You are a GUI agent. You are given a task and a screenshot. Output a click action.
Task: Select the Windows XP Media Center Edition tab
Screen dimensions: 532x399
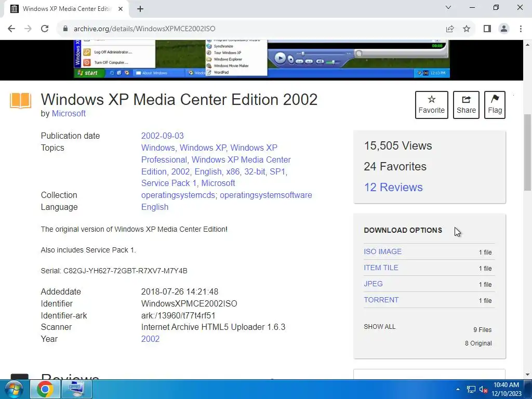66,9
